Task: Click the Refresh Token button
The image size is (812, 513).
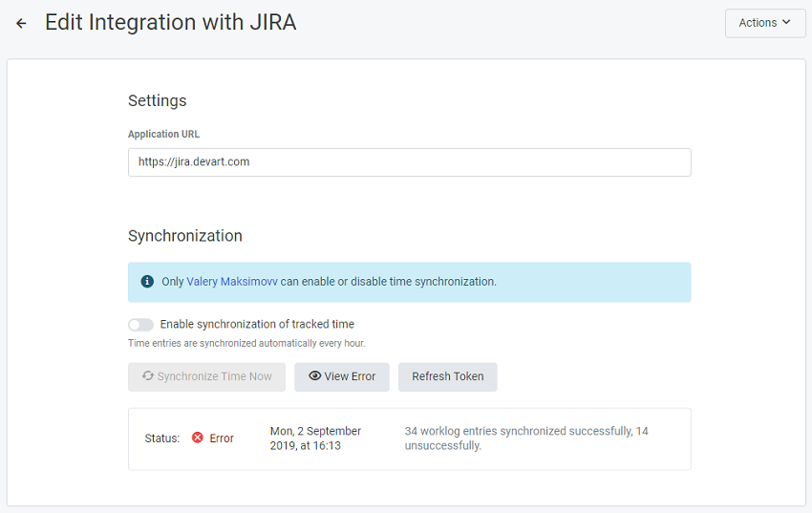Action: point(447,376)
